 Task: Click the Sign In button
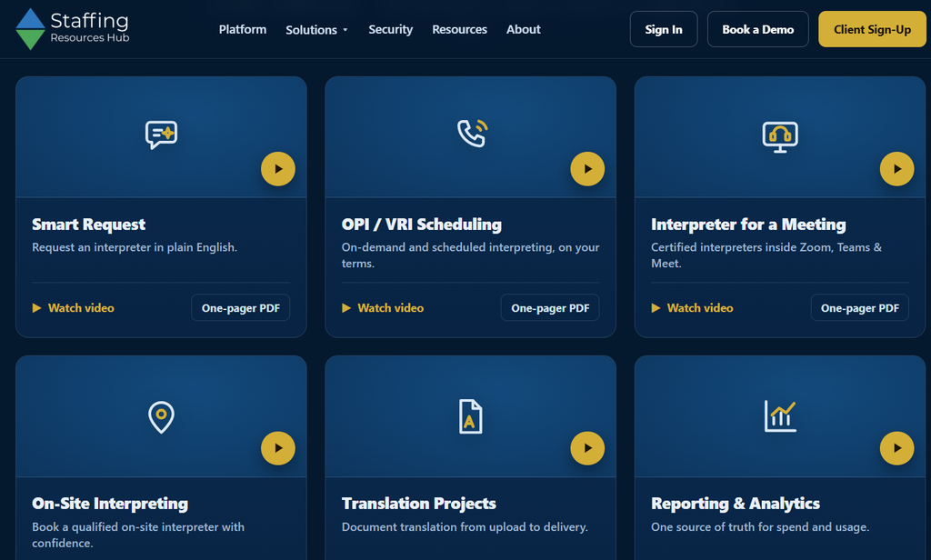pyautogui.click(x=663, y=29)
